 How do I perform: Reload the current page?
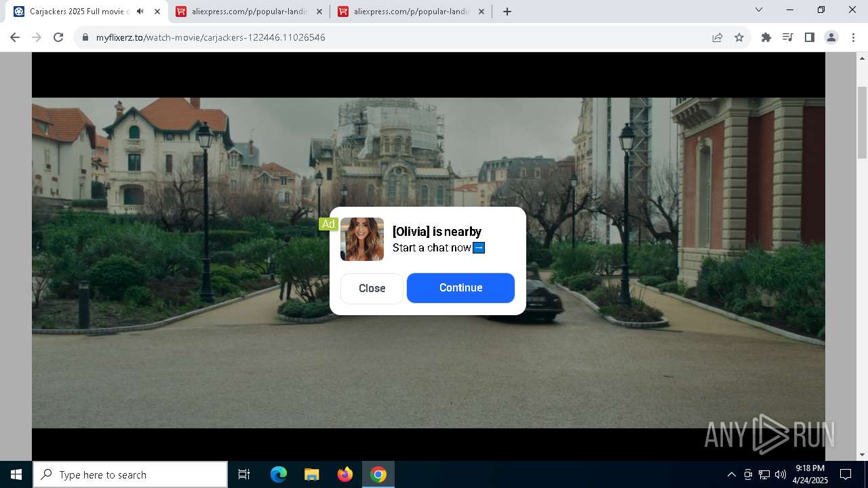tap(58, 37)
